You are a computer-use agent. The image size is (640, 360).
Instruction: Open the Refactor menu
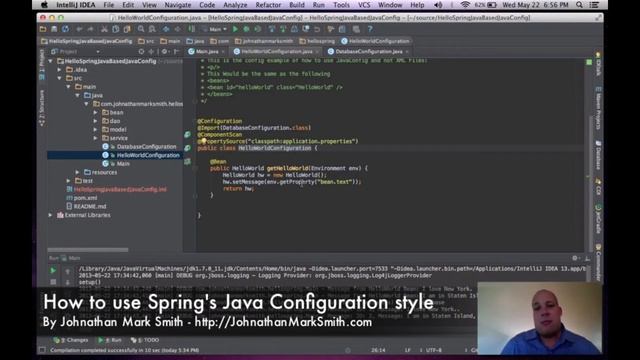pos(268,5)
